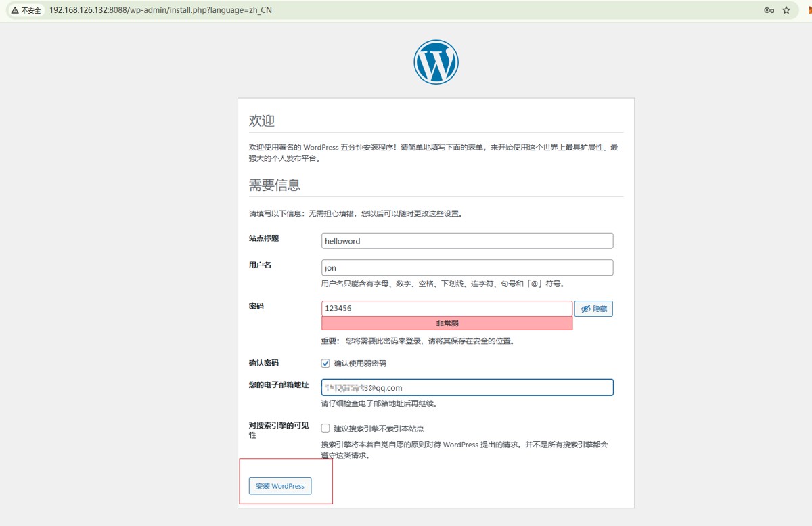Click the 不安全 security warning badge
This screenshot has height=526, width=812.
(26, 10)
